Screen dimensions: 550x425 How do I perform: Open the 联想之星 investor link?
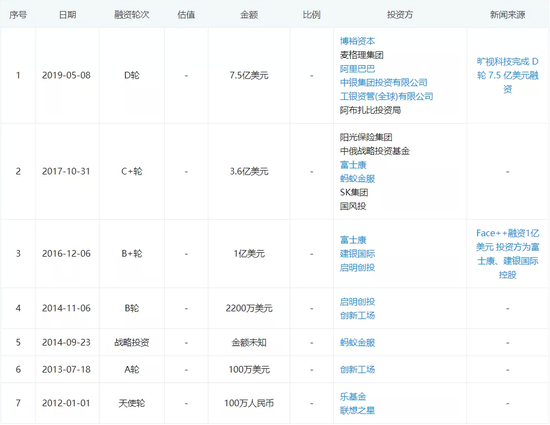pyautogui.click(x=357, y=410)
